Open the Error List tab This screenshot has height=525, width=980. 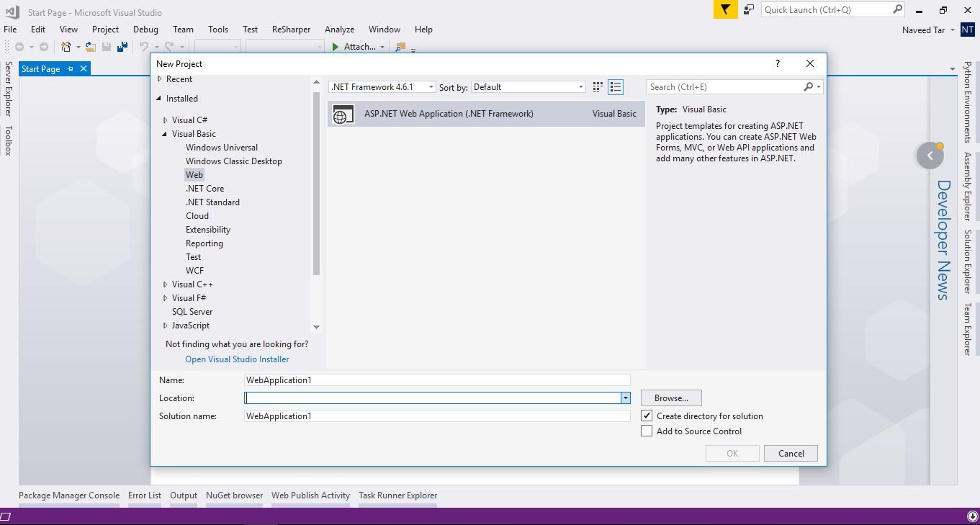(x=145, y=495)
